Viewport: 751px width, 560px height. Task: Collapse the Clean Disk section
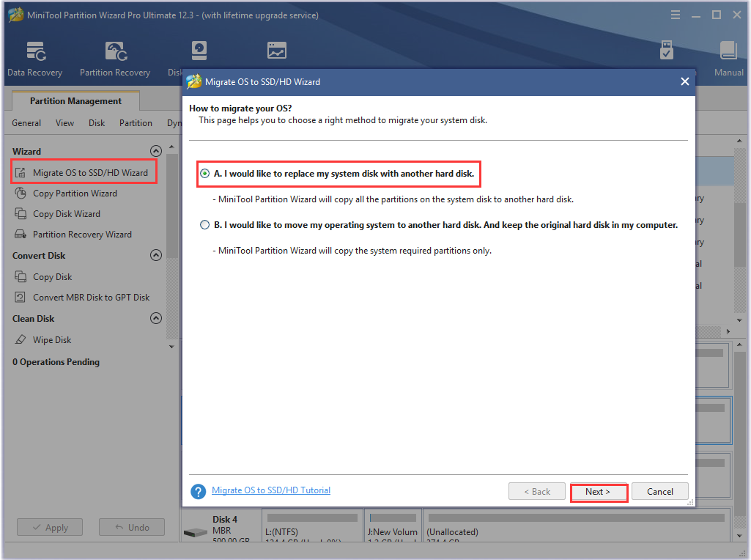pos(156,319)
